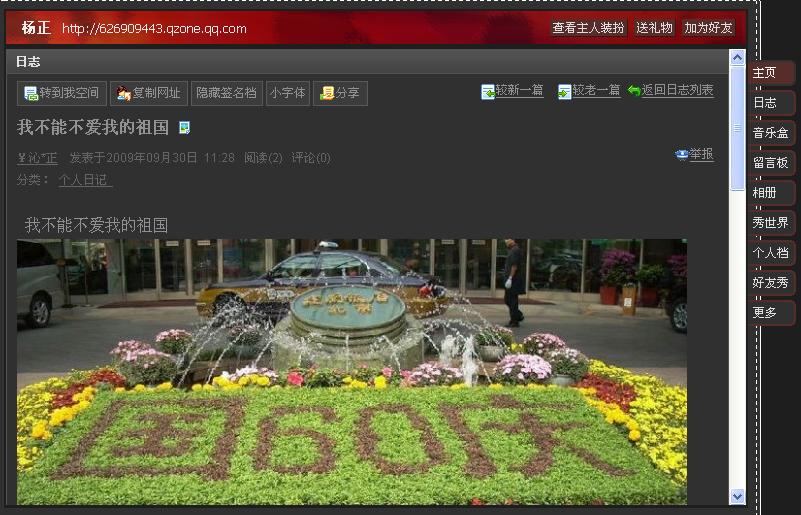The image size is (801, 515).
Task: Go to newer post via 较新一篇
Action: [512, 91]
